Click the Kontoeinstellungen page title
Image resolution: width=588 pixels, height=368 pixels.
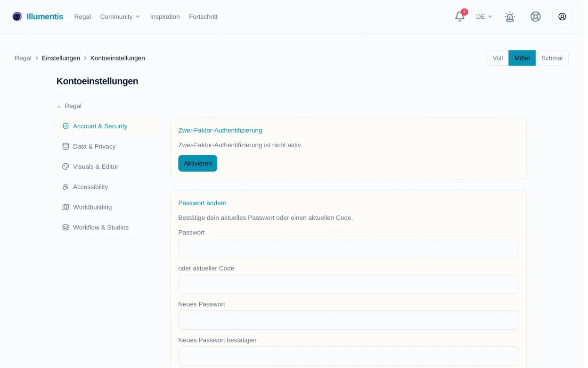97,81
